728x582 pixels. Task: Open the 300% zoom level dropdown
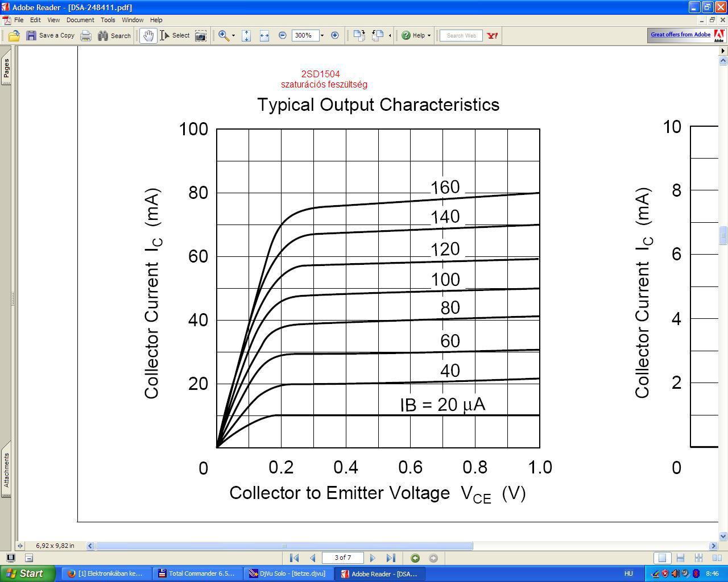[322, 35]
